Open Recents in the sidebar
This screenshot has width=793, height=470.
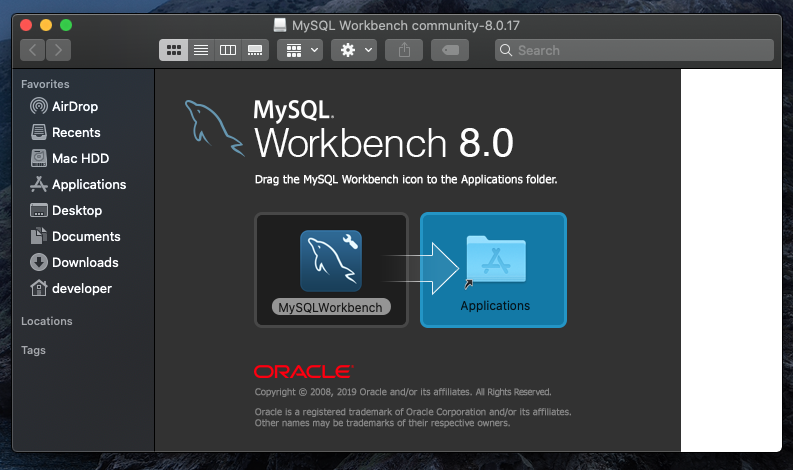(x=76, y=133)
